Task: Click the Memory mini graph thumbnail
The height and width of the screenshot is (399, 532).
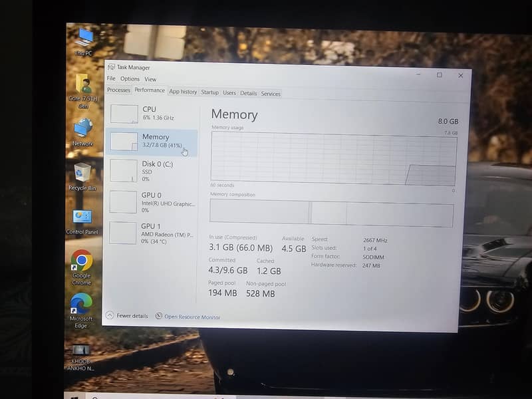Action: 124,141
